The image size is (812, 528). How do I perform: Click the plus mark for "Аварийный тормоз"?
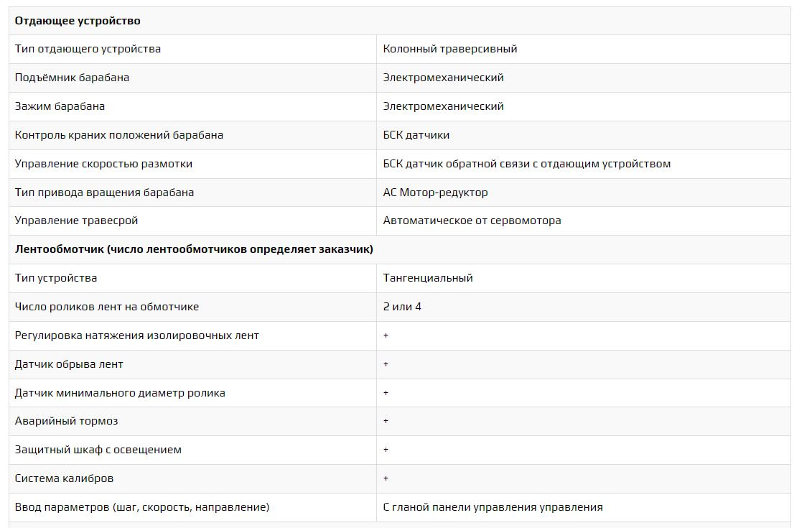(x=386, y=421)
